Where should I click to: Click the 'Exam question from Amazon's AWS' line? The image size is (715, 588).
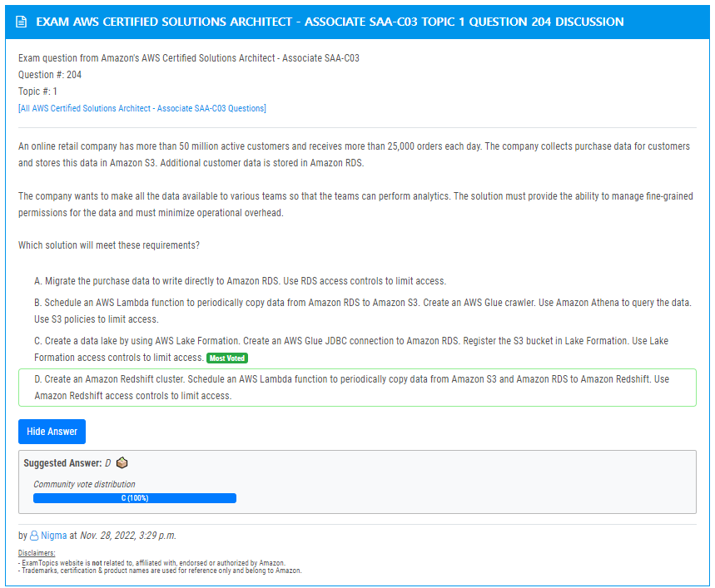click(189, 58)
